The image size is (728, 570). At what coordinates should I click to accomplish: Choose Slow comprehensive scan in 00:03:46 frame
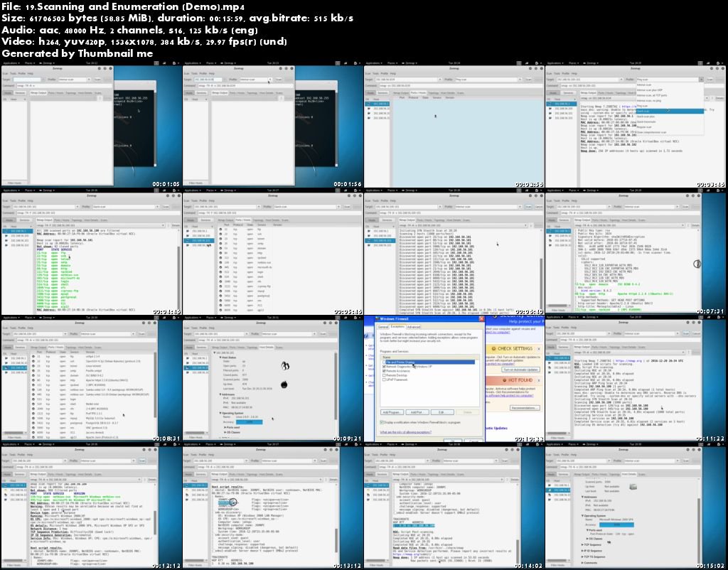[670, 132]
